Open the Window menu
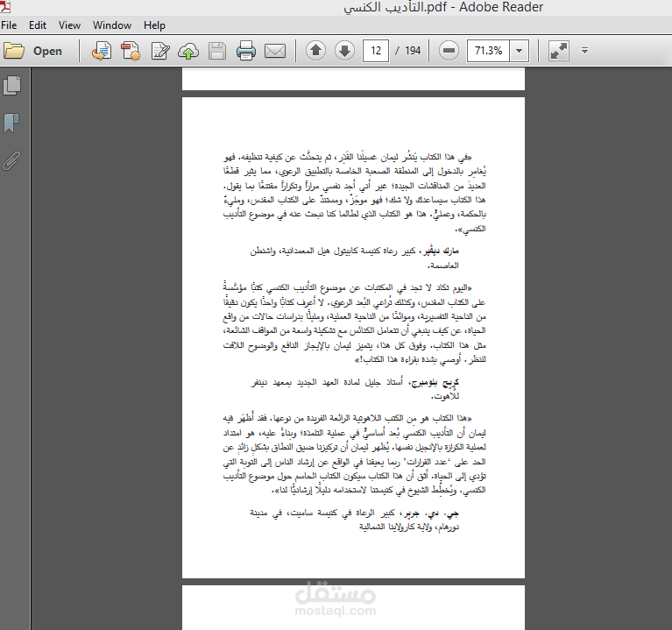This screenshot has height=630, width=672. tap(112, 25)
